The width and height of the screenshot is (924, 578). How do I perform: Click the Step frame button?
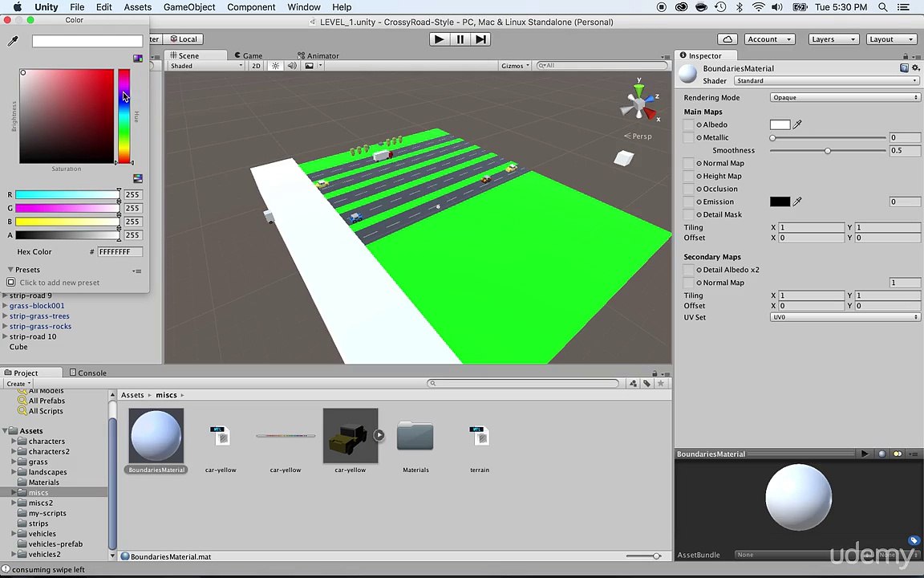481,39
